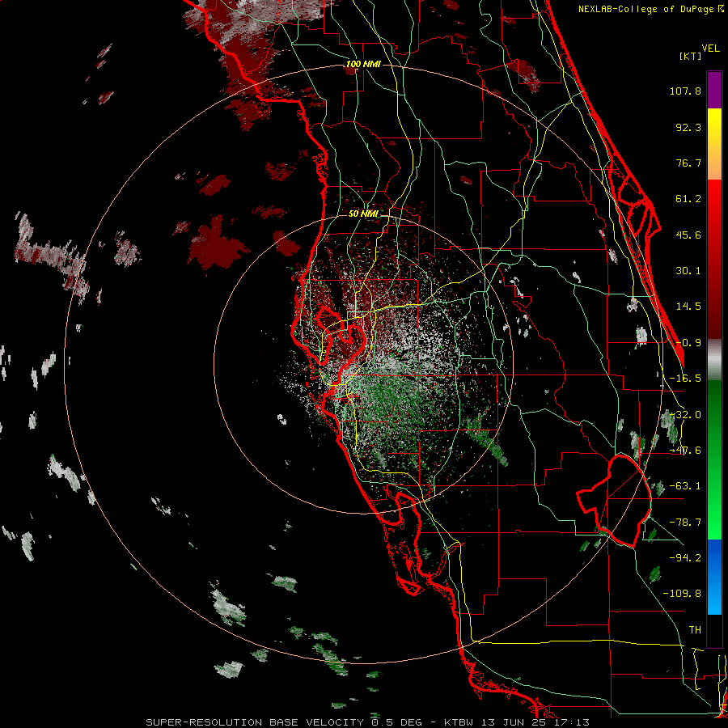Pick the yellow-orange segment of color scale
728x728 pixels.
pyautogui.click(x=714, y=144)
